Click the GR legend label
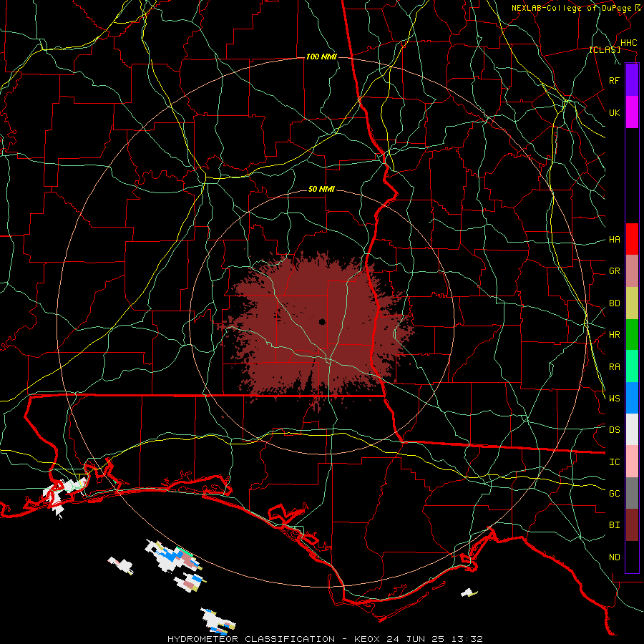This screenshot has width=644, height=644. pyautogui.click(x=614, y=271)
